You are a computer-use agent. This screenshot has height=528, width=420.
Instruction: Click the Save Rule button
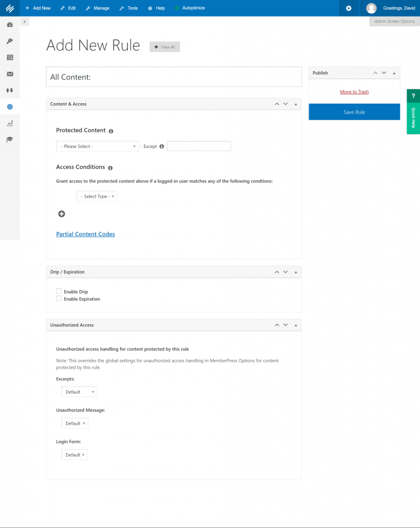pos(354,112)
